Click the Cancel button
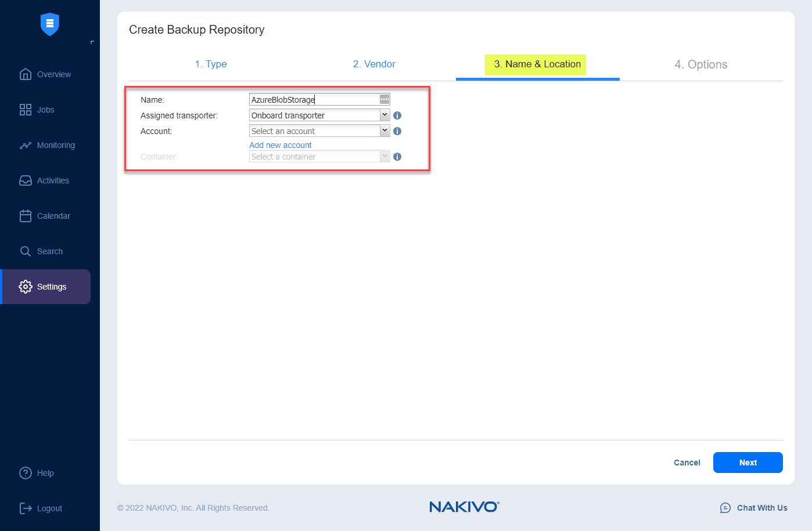812x531 pixels. [x=687, y=463]
